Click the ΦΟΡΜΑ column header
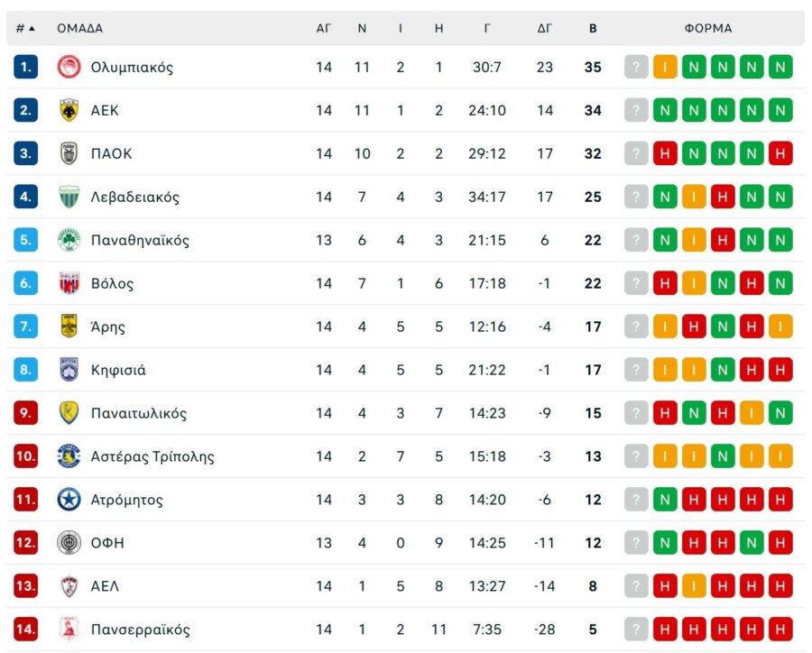 708,28
